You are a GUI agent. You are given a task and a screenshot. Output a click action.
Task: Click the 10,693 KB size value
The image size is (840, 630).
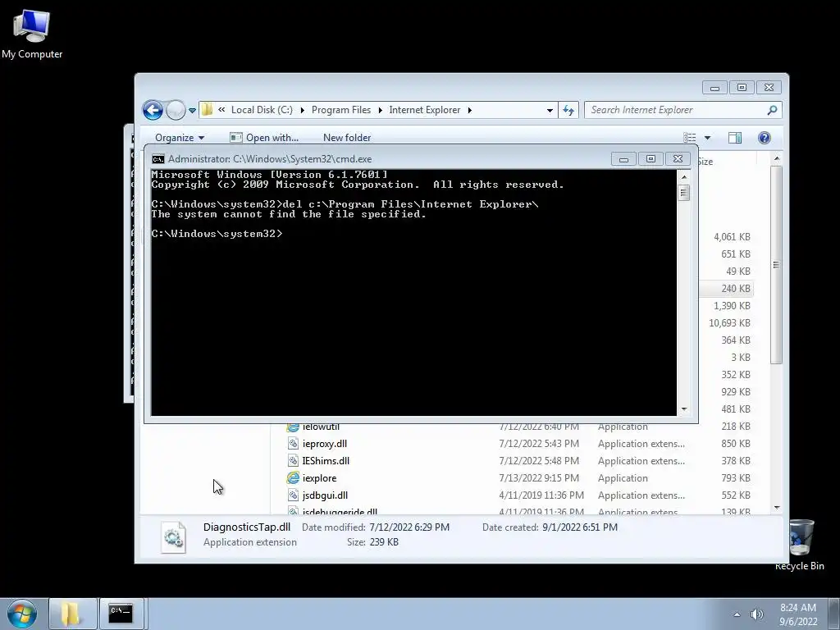729,322
